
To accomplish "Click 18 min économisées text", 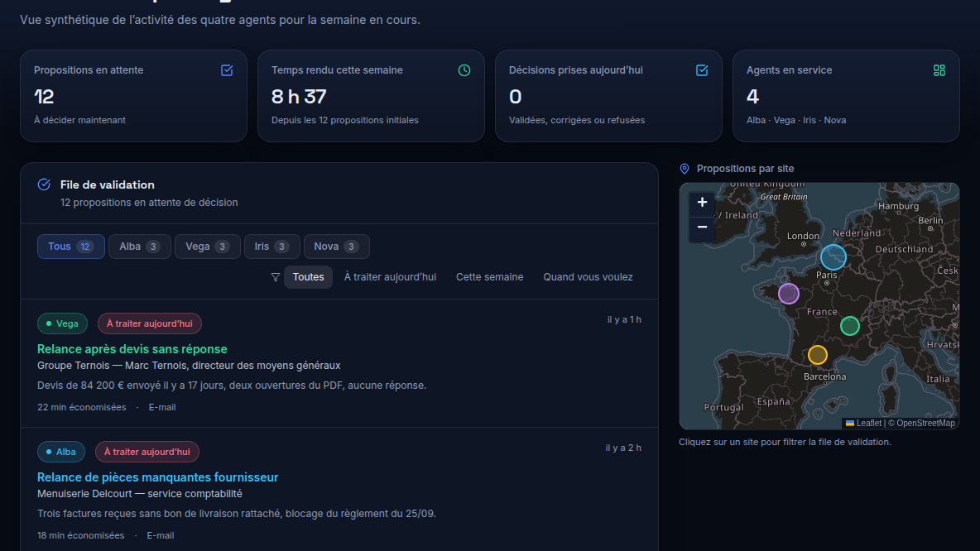I will pos(80,535).
